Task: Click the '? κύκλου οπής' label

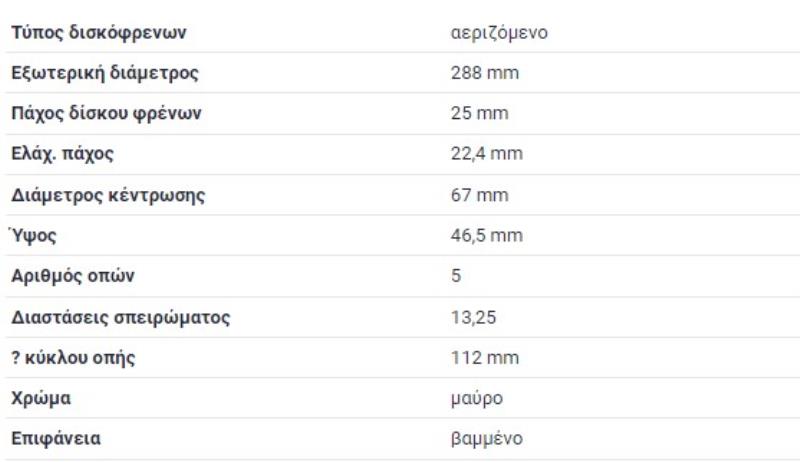Action: point(73,358)
